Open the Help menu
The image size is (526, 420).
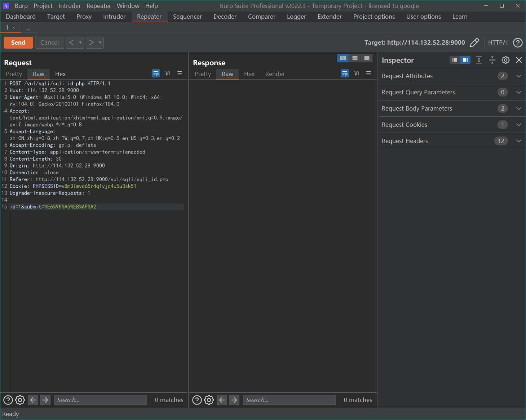click(151, 6)
